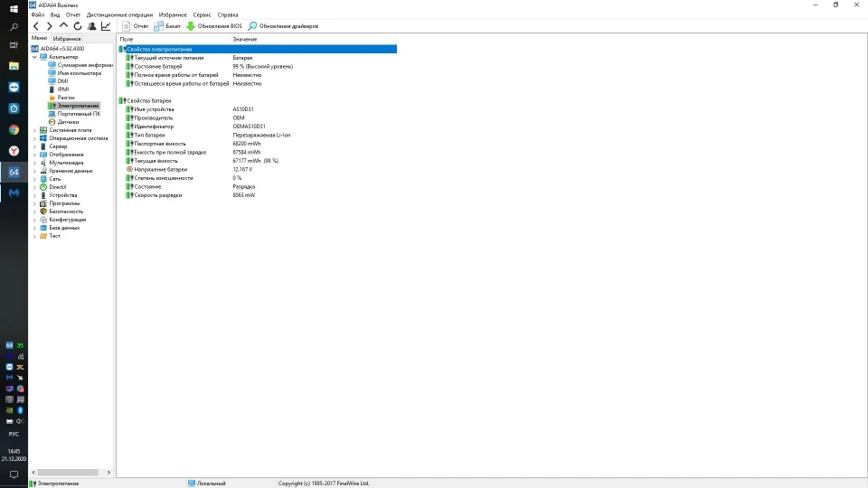The height and width of the screenshot is (488, 868).
Task: Click the База данных tree icon
Action: point(43,228)
